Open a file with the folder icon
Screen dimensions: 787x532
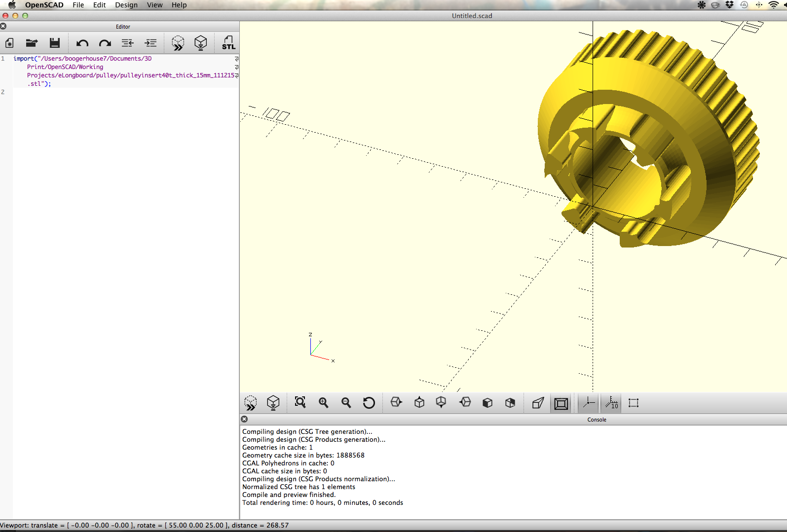(x=32, y=43)
